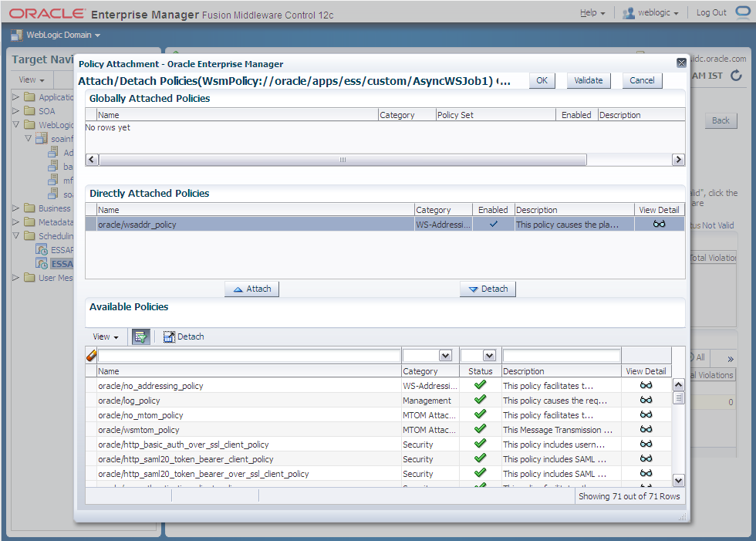The image size is (756, 541).
Task: Open Status filter dropdown
Action: pyautogui.click(x=489, y=356)
